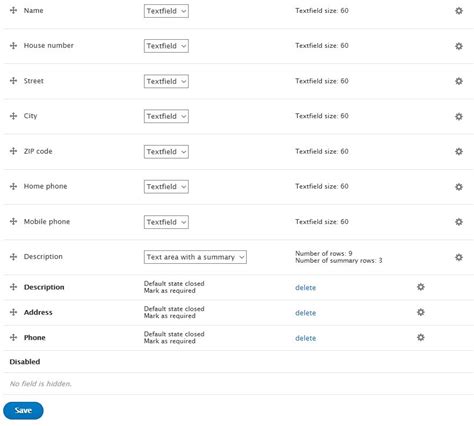Expand the 'Text area with a summary' dropdown
Image resolution: width=474 pixels, height=426 pixels.
[x=195, y=257]
